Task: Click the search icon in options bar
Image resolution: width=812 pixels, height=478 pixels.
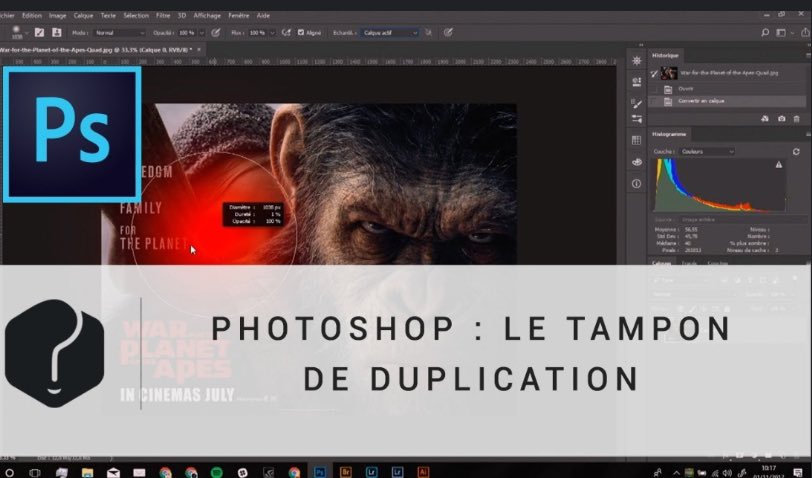Action: (x=765, y=33)
